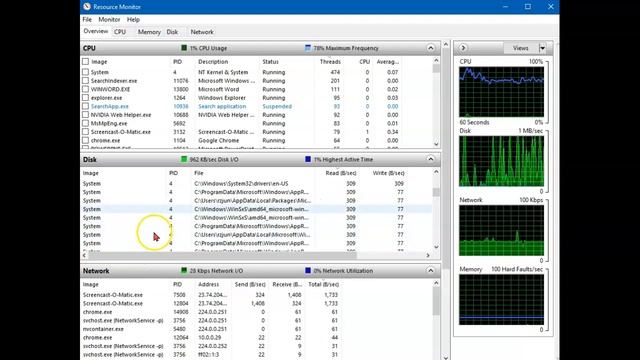This screenshot has height=360, width=640.
Task: Open the File menu
Action: [x=87, y=19]
